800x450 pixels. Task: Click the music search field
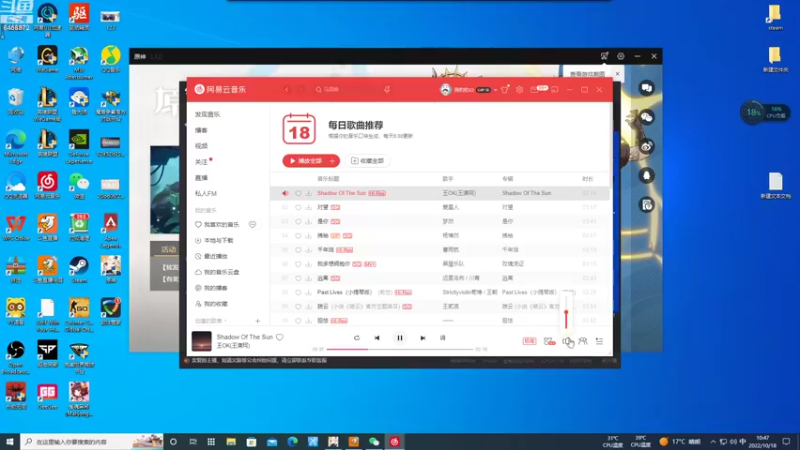(x=349, y=89)
